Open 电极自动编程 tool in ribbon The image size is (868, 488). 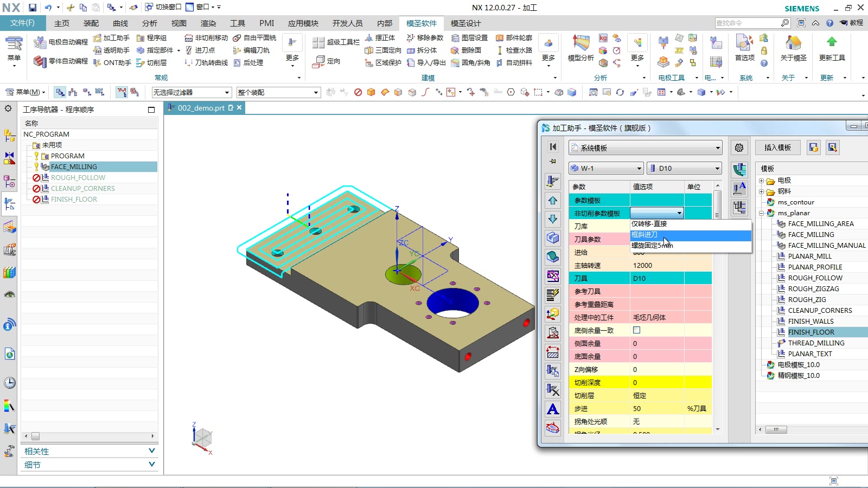[x=61, y=42]
